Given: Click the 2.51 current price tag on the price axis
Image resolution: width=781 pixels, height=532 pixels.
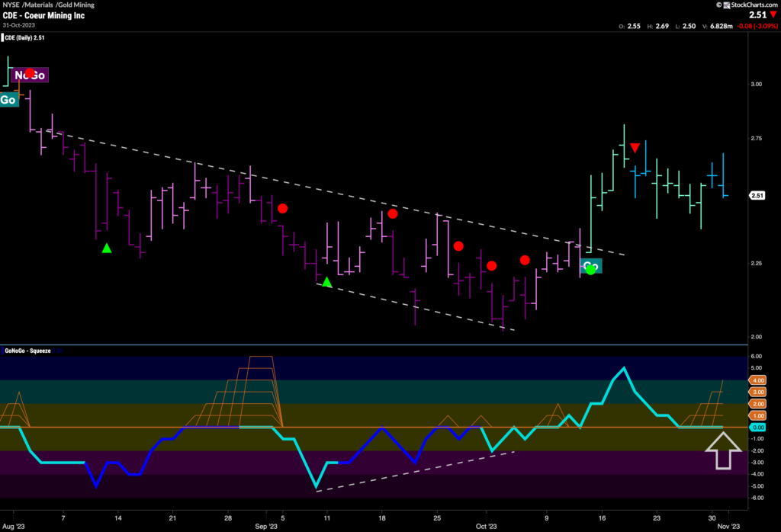Looking at the screenshot, I should [758, 196].
